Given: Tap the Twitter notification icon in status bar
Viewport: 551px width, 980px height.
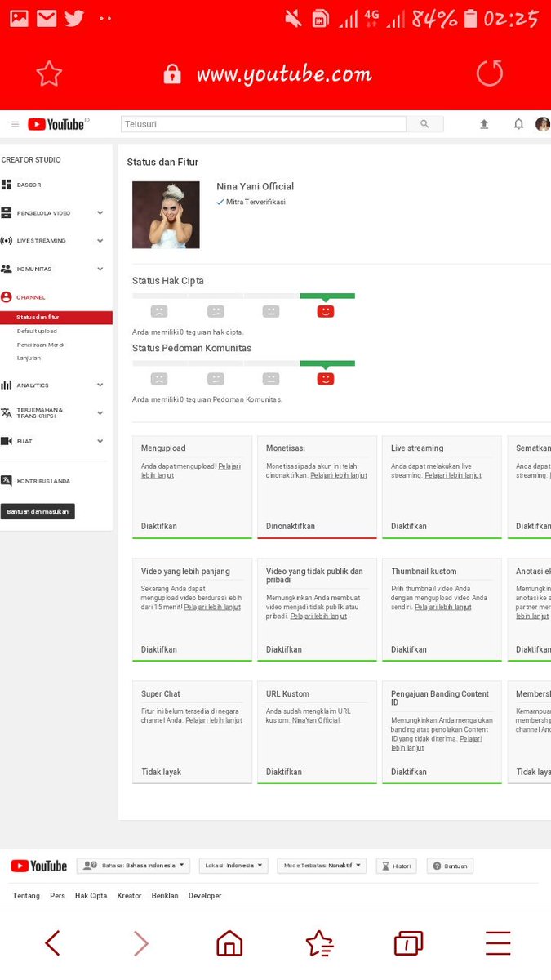Looking at the screenshot, I should [74, 18].
